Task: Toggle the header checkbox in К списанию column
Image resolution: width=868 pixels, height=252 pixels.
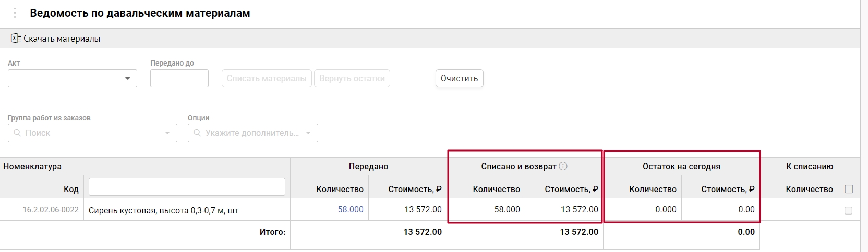Action: [x=849, y=189]
